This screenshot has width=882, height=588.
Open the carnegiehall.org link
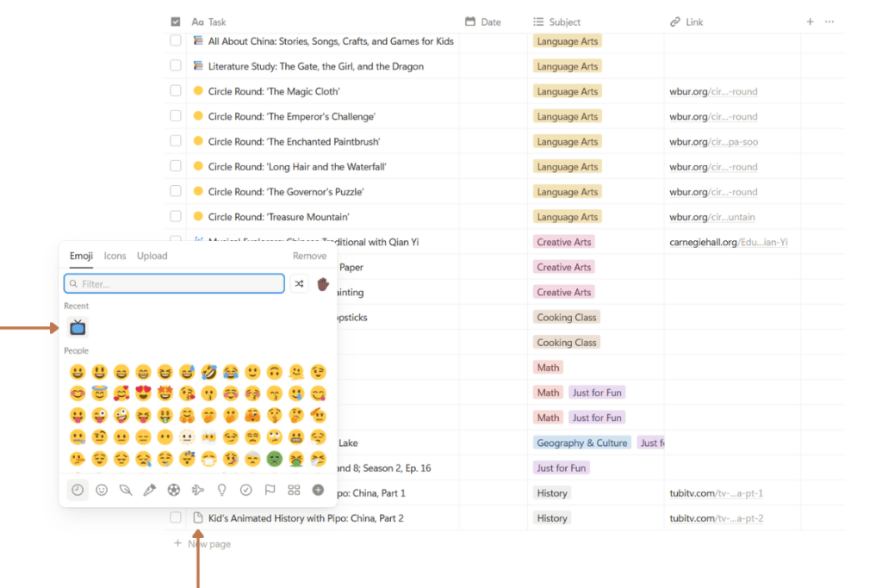click(728, 242)
